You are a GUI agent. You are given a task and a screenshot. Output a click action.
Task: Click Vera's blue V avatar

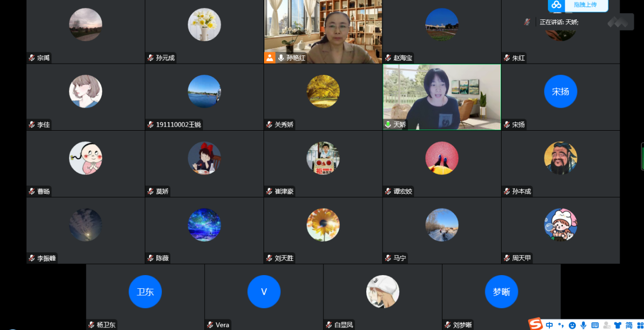264,292
